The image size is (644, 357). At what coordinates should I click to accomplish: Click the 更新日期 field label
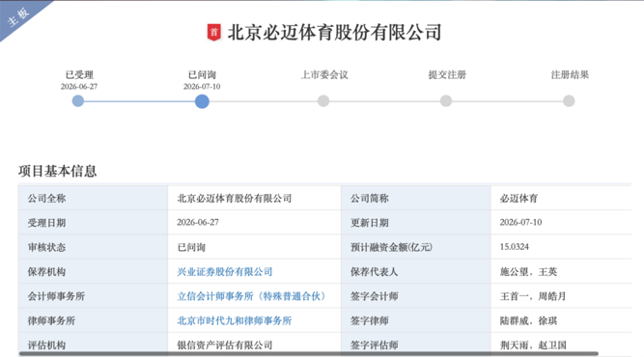pos(369,223)
